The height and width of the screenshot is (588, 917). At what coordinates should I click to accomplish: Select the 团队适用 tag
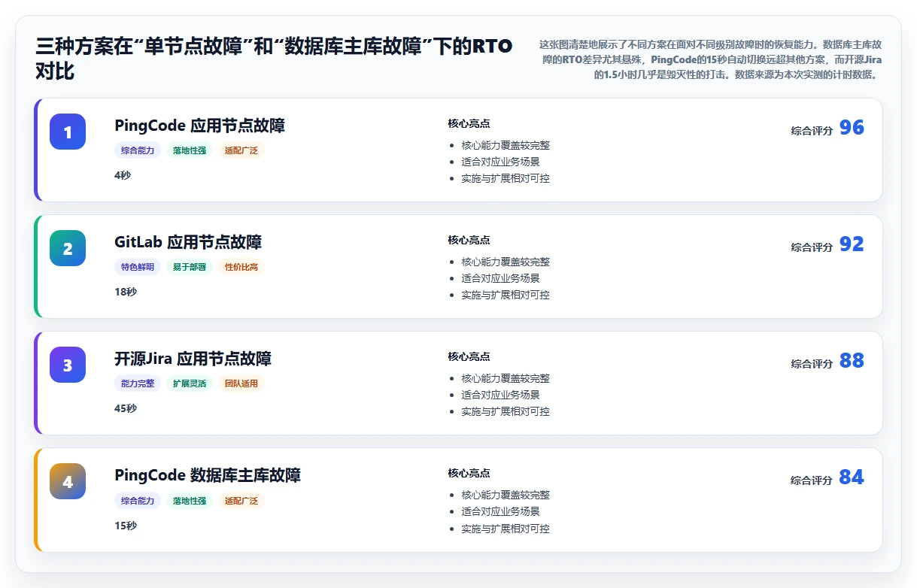(241, 383)
